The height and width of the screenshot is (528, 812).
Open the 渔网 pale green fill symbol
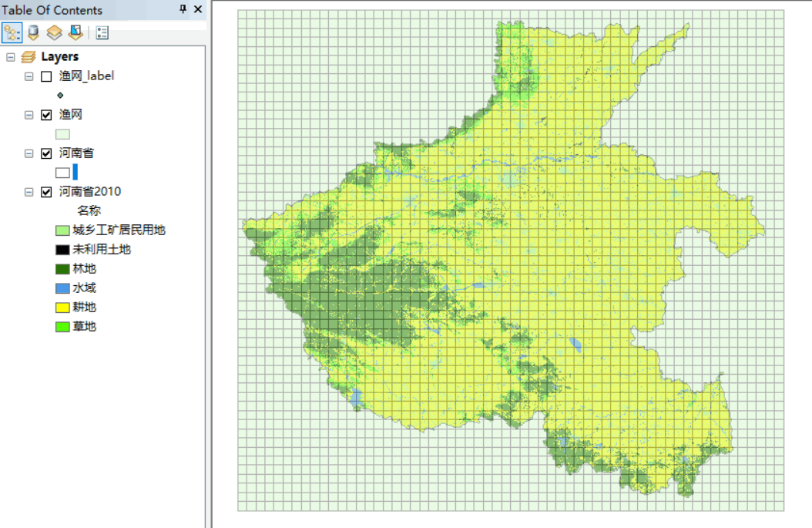62,135
